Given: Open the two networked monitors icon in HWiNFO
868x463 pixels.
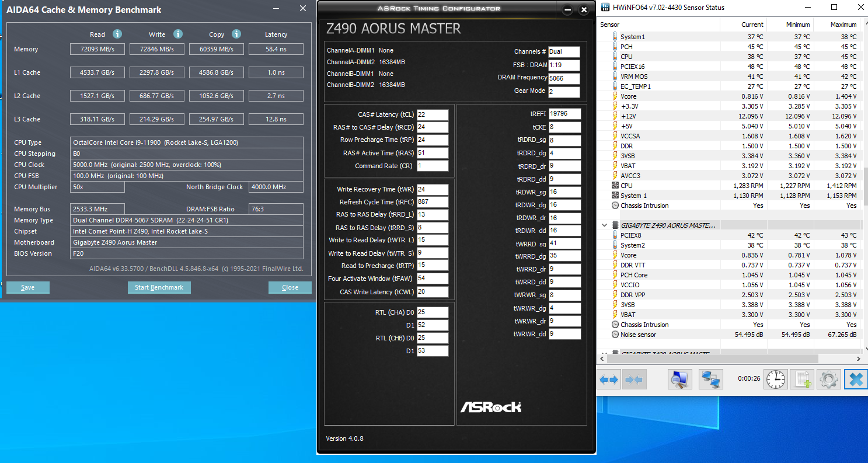Looking at the screenshot, I should [711, 380].
